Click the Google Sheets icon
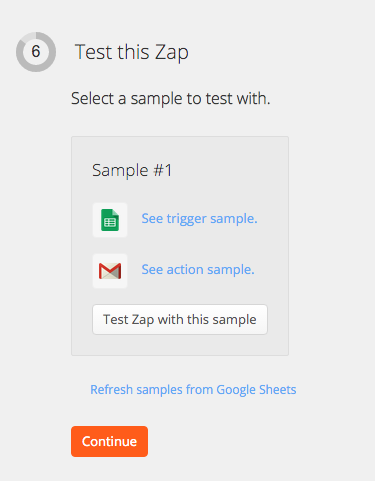 click(x=110, y=220)
